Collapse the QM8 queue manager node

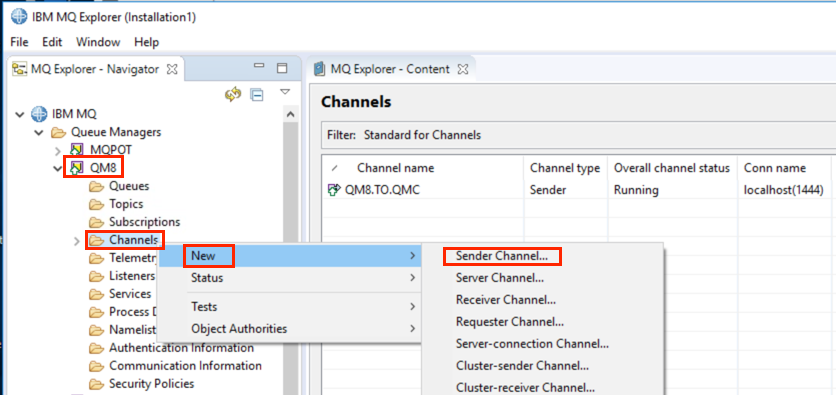(x=58, y=168)
